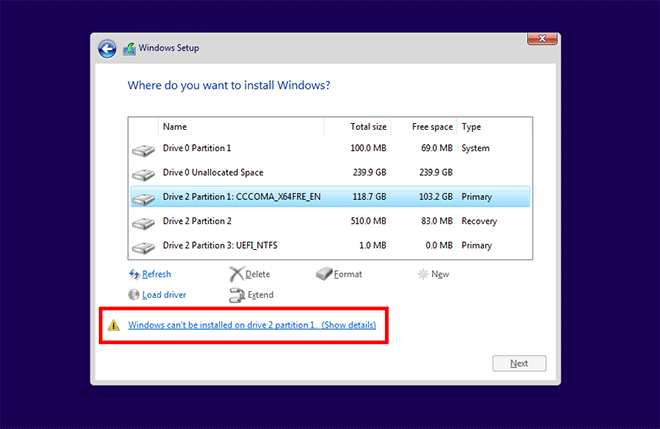The height and width of the screenshot is (429, 660).
Task: Select Drive 2 Partition 1: CCCOMA_X64FRE_EN
Action: point(330,197)
